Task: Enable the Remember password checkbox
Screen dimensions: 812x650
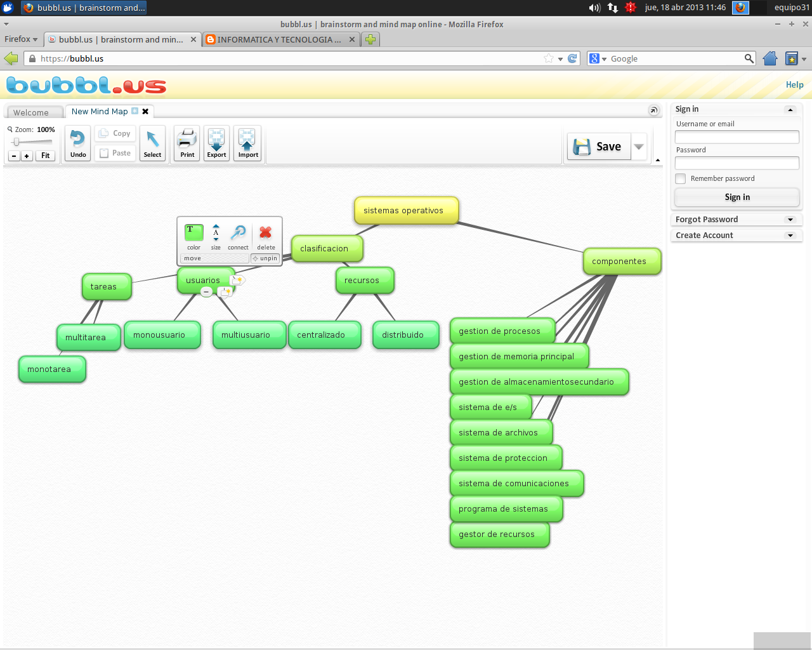Action: [680, 178]
